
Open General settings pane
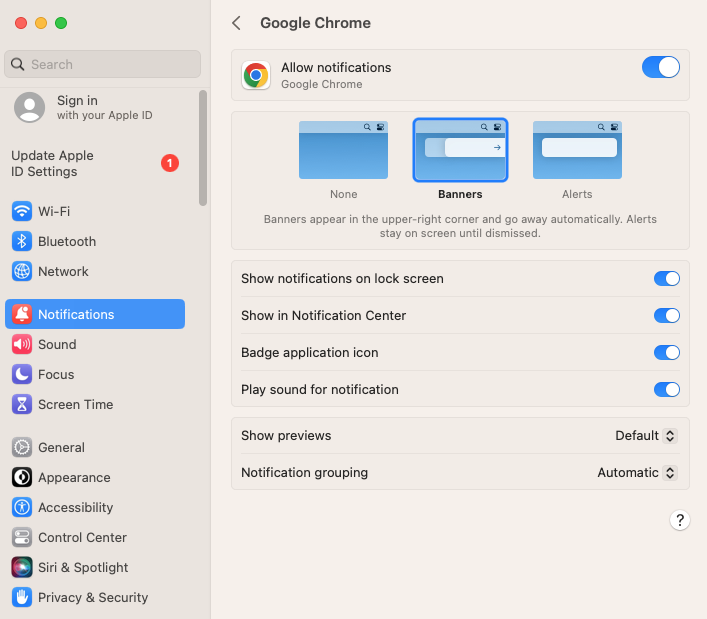click(95, 447)
